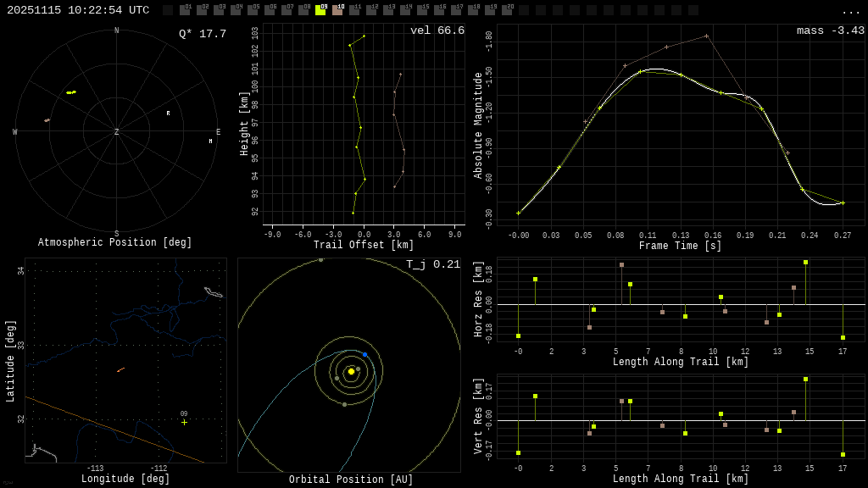
Task: Select station square 06 in top bar
Action: pyautogui.click(x=270, y=10)
